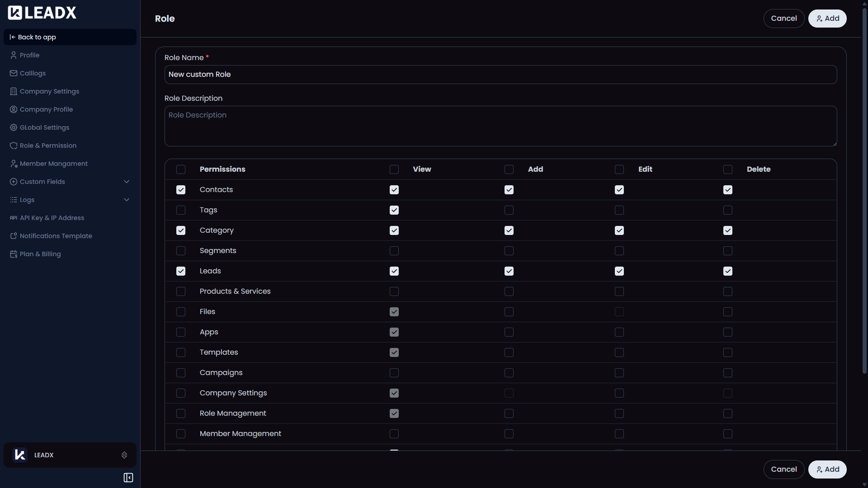868x488 pixels.
Task: Click the Add button to save the role
Action: [827, 18]
